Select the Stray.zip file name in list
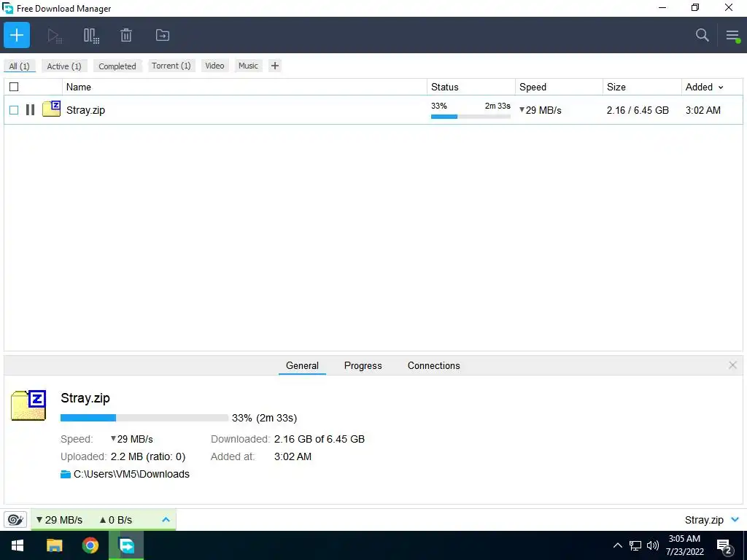The height and width of the screenshot is (560, 747). coord(85,110)
